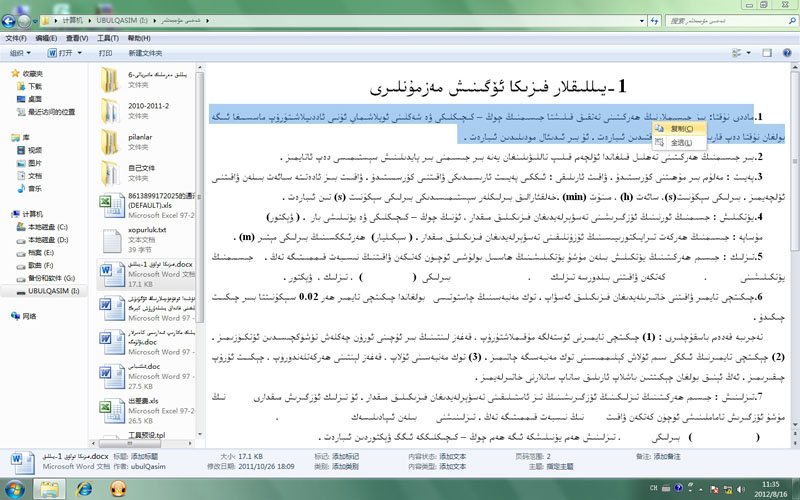Open the view options dropdown arrow

(748, 53)
